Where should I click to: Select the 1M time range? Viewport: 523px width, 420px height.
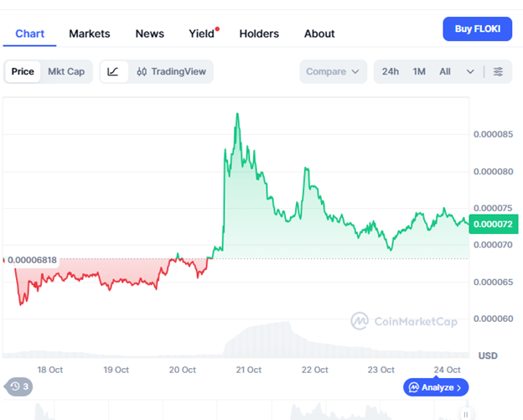click(419, 72)
